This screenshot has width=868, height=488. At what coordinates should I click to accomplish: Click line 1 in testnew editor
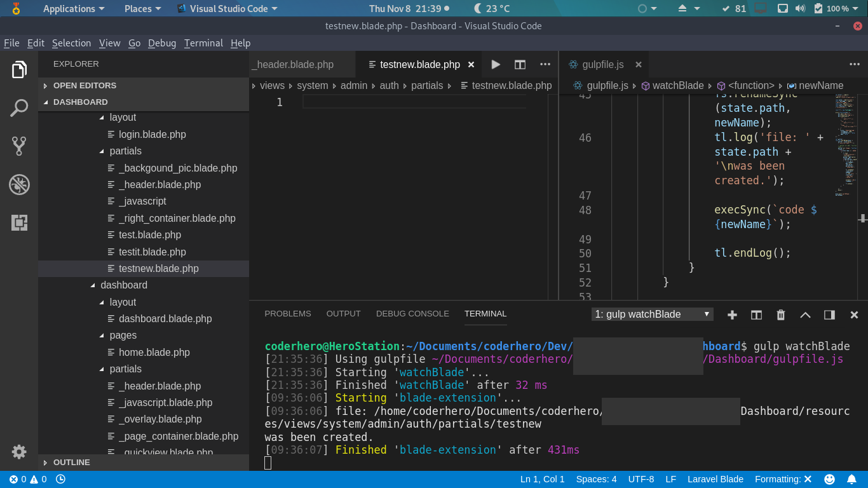pyautogui.click(x=414, y=102)
